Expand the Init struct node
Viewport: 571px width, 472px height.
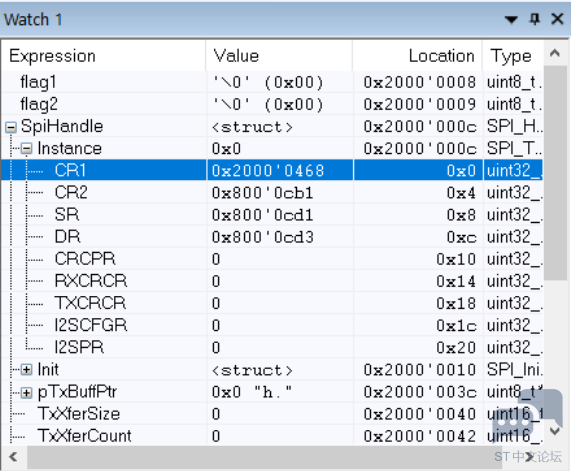26,370
